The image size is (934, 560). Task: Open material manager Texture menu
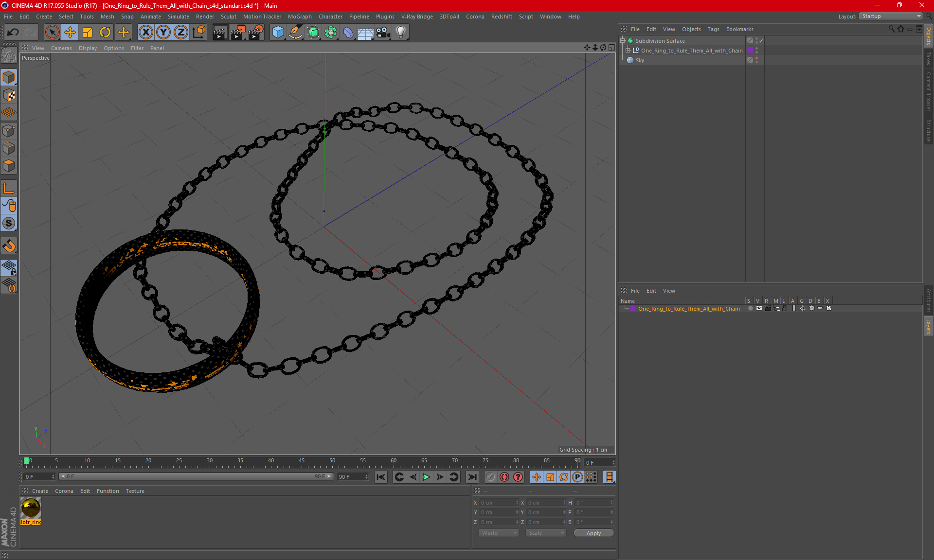135,491
